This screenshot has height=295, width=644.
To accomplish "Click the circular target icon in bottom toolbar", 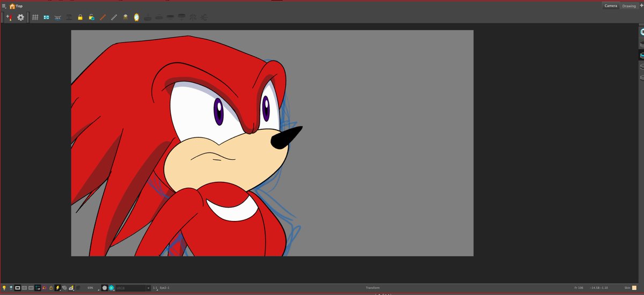I will [64, 288].
